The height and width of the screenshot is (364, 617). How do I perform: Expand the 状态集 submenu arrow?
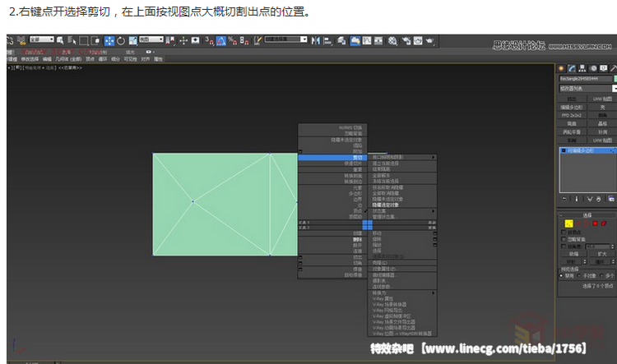click(x=434, y=211)
